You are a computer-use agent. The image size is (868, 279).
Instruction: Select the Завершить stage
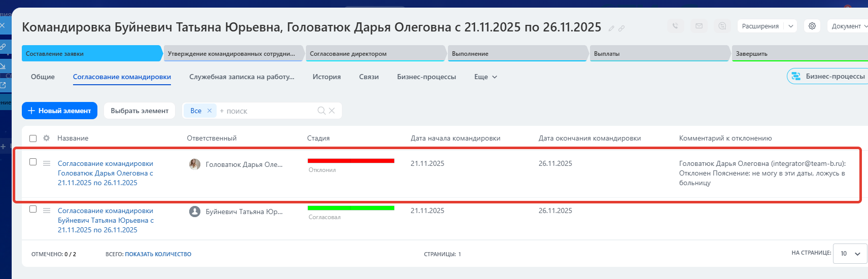(x=800, y=53)
